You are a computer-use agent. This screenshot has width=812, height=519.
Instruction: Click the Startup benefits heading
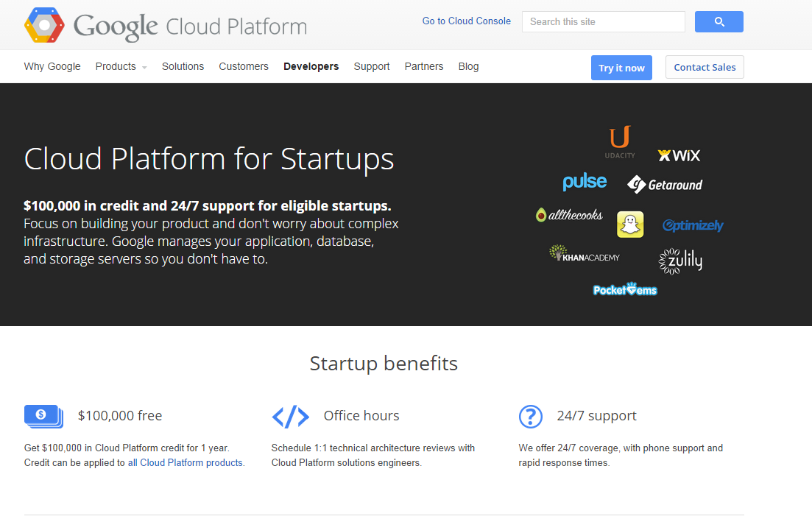(384, 364)
